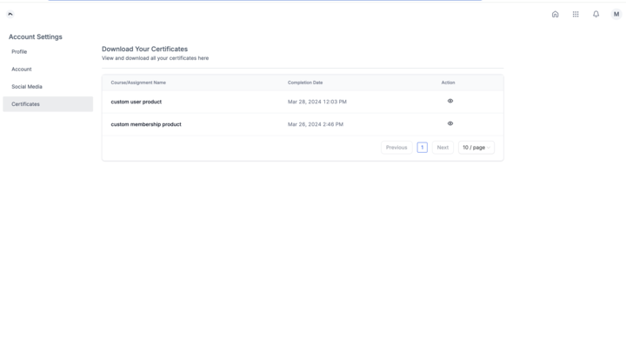Click the Course/Assignment Name column header
Image resolution: width=626 pixels, height=364 pixels.
click(x=138, y=83)
